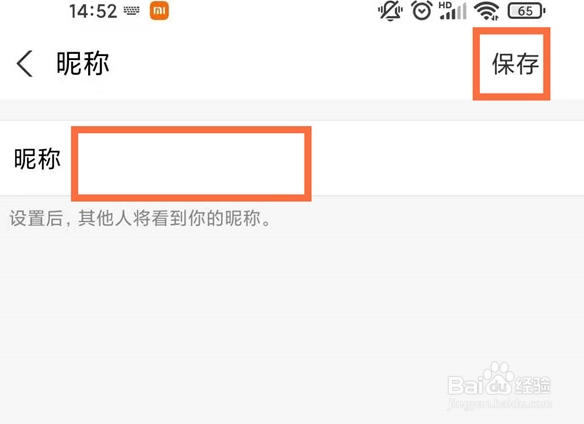Tap the orange Mi notification icon

click(x=159, y=11)
